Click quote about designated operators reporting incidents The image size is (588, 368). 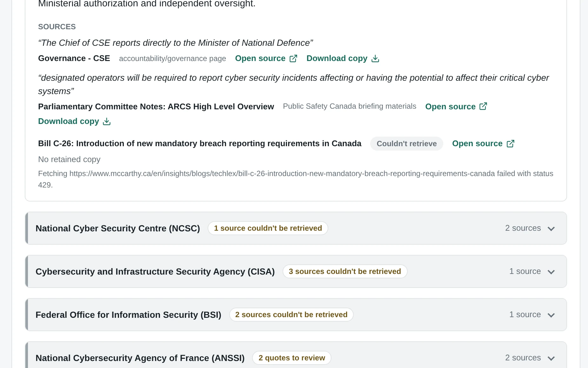293,85
